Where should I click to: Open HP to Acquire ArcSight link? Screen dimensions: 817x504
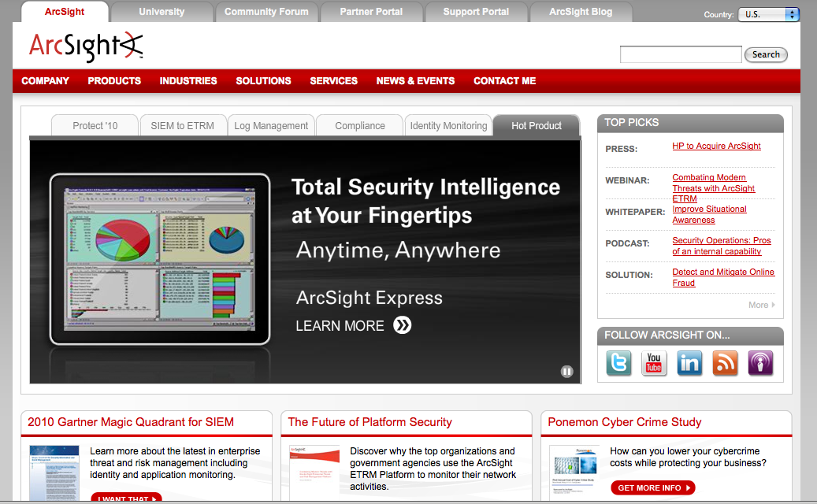click(x=716, y=146)
